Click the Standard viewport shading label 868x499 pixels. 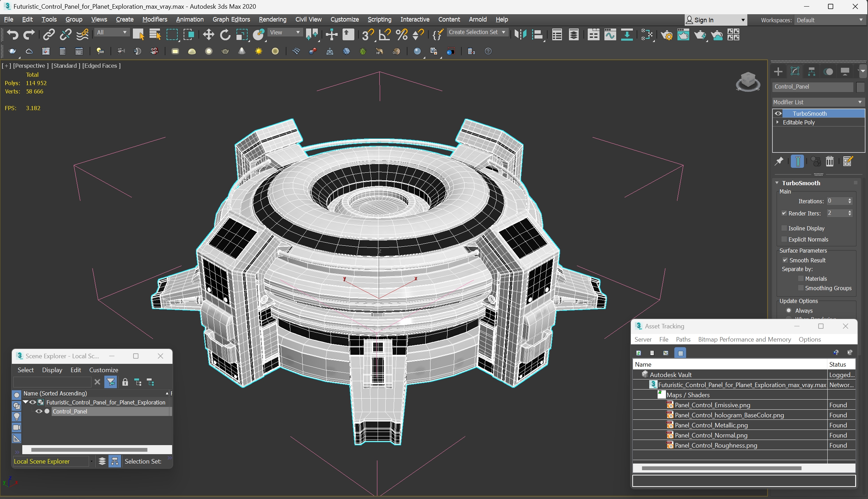[x=66, y=66]
